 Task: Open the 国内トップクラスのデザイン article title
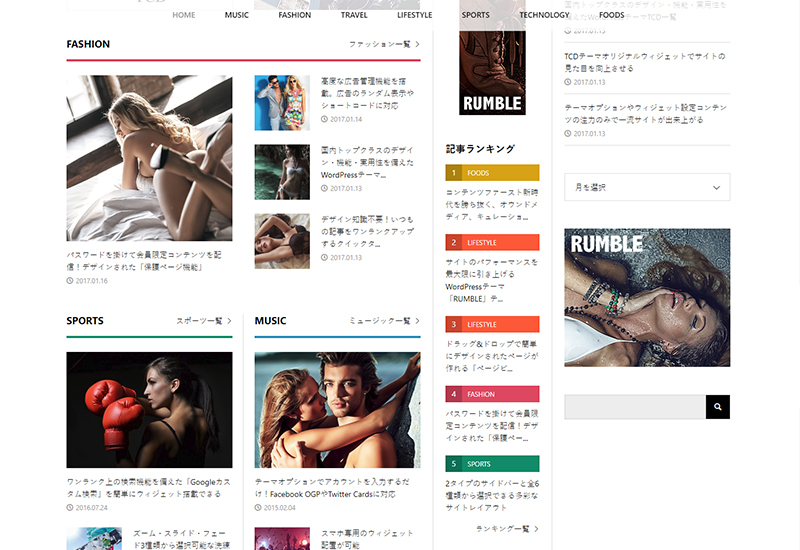[367, 162]
